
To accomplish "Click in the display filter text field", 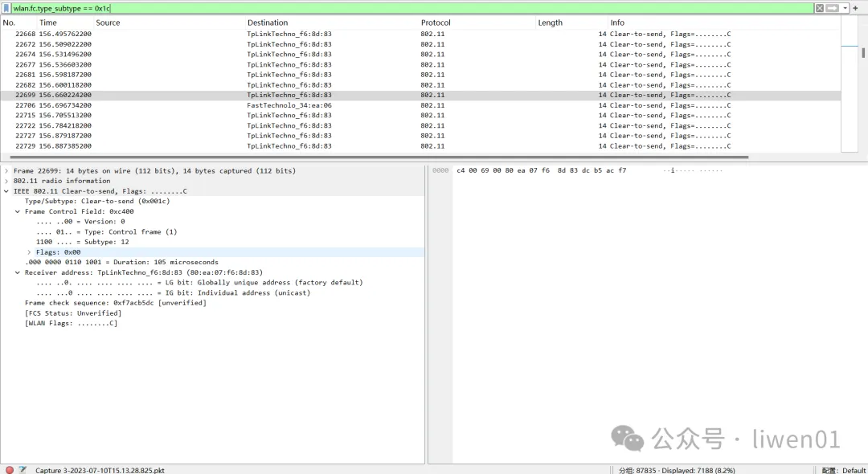I will (x=402, y=8).
